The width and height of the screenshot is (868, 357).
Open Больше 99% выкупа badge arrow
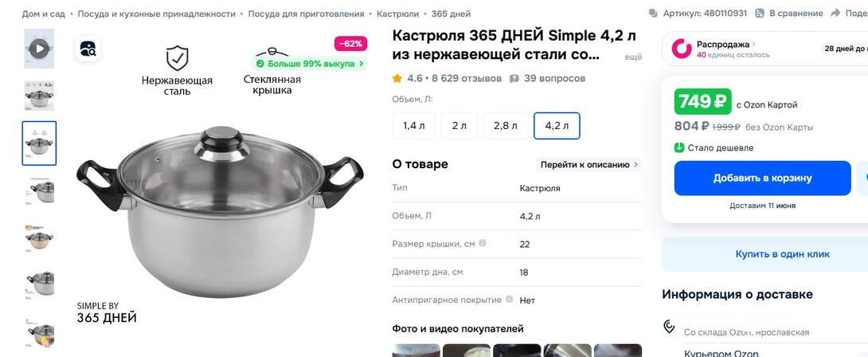pos(361,64)
